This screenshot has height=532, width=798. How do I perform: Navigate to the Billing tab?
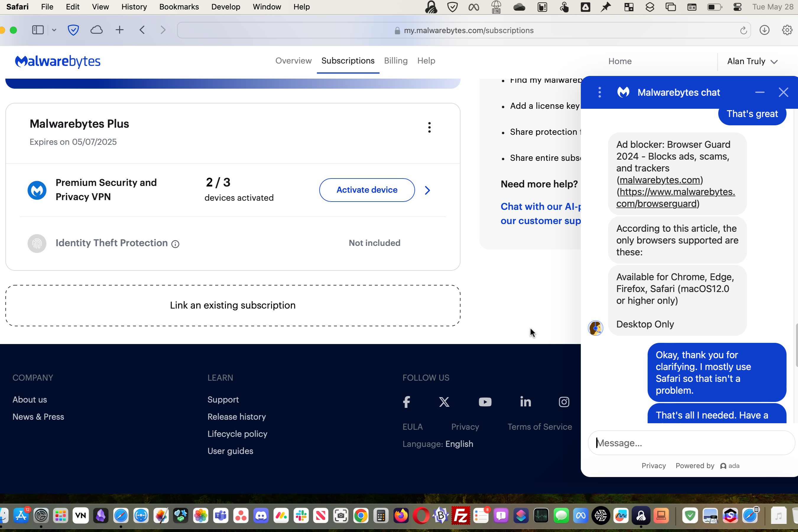(x=395, y=61)
